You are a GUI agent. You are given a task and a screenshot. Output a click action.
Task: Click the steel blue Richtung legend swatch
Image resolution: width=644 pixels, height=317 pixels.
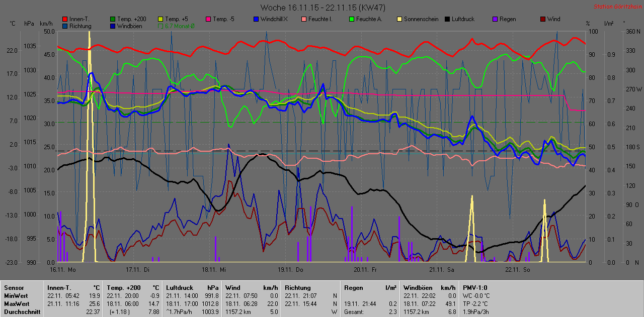(65, 26)
